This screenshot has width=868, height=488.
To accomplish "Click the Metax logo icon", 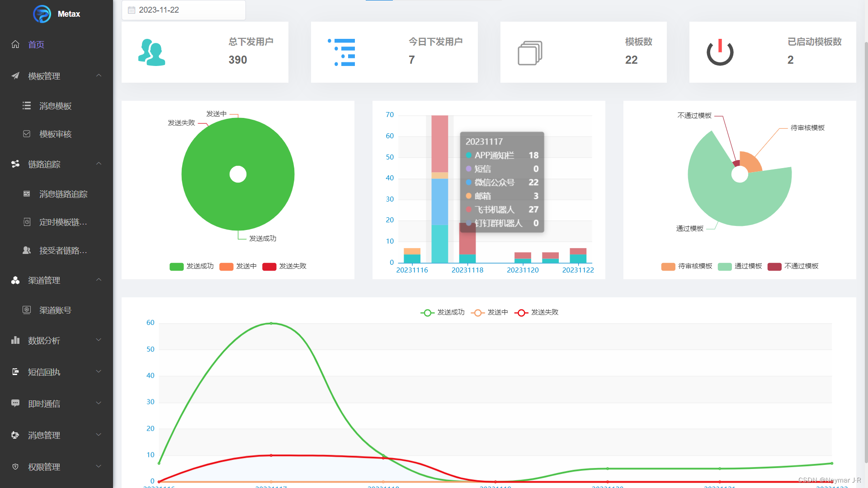I will (42, 14).
